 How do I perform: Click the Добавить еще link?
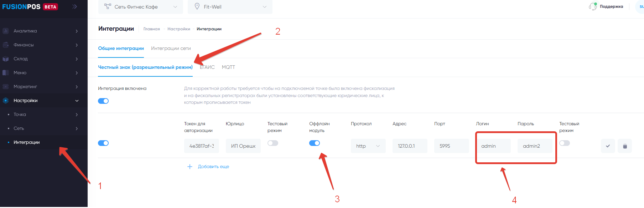point(213,167)
